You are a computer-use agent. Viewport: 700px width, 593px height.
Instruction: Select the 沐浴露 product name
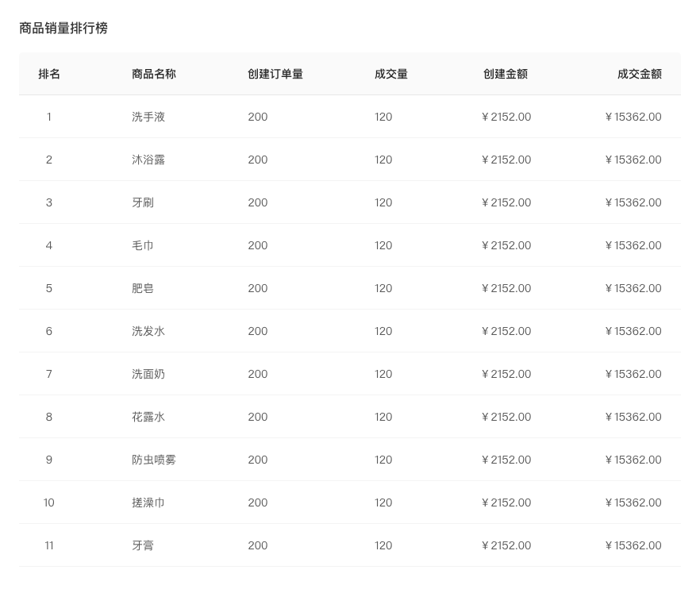(148, 160)
